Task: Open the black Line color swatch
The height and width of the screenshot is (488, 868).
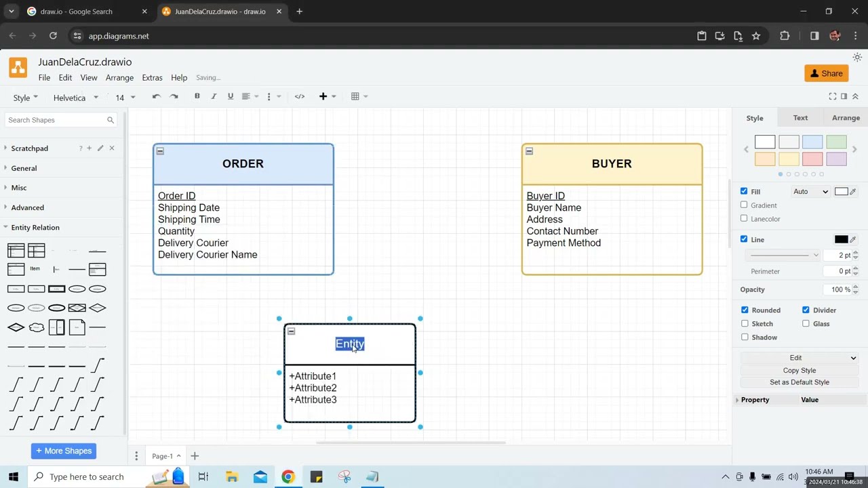Action: pos(841,239)
